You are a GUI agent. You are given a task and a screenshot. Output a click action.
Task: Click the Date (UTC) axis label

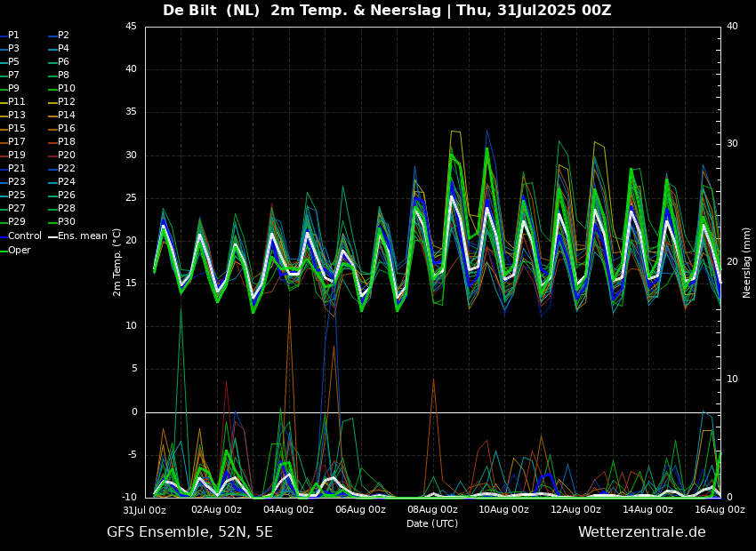click(432, 523)
